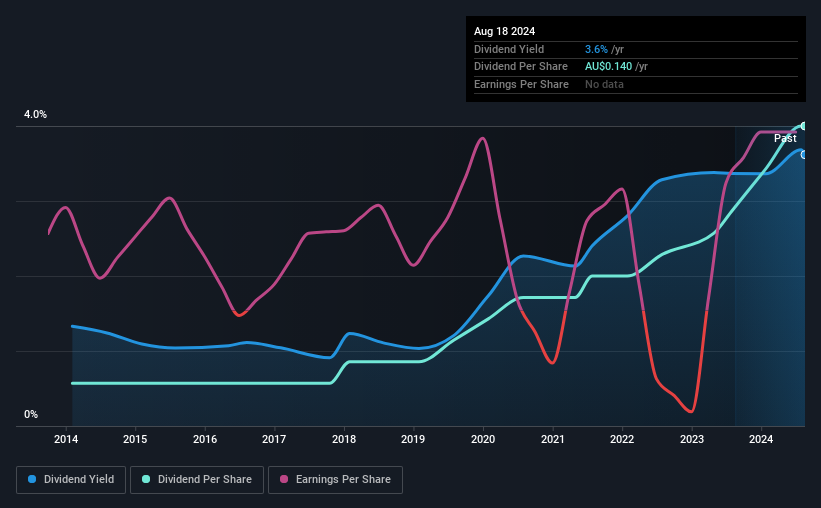Toggle the Dividend Per Share legend button
The image size is (821, 508).
197,480
